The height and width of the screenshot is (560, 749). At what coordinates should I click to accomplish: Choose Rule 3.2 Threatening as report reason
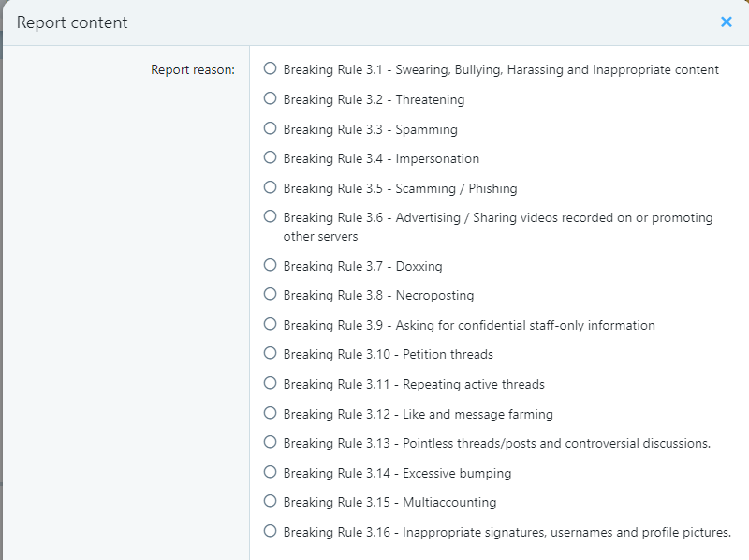[x=270, y=98]
